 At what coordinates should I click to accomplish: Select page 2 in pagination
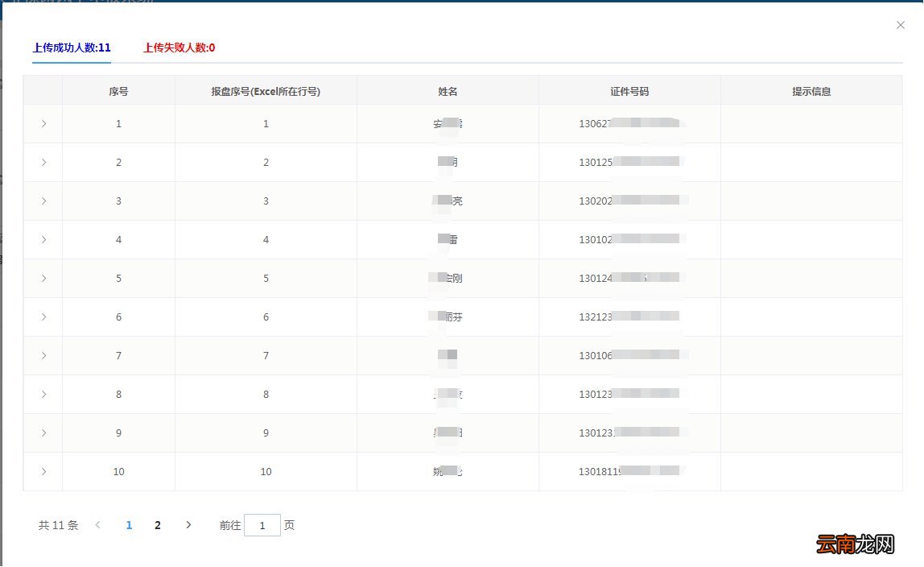coord(157,525)
